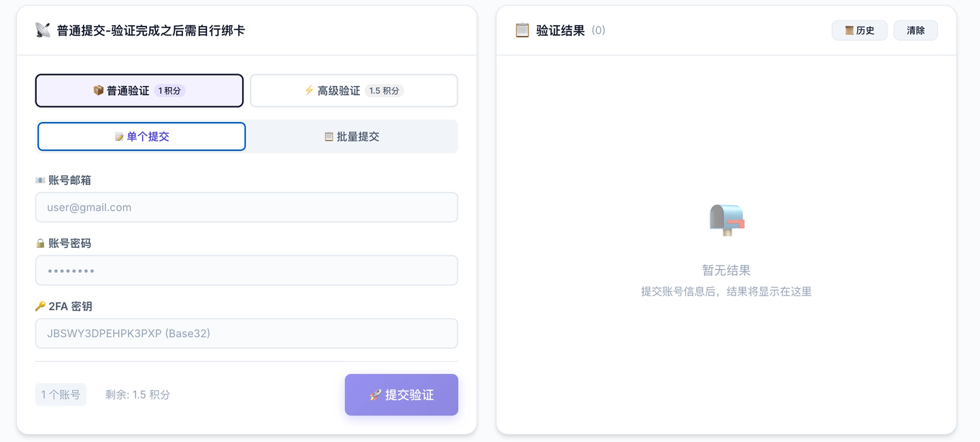Screen dimensions: 980x442
Task: Click the 1.5 积分 badge in 高级验证
Action: tap(384, 91)
